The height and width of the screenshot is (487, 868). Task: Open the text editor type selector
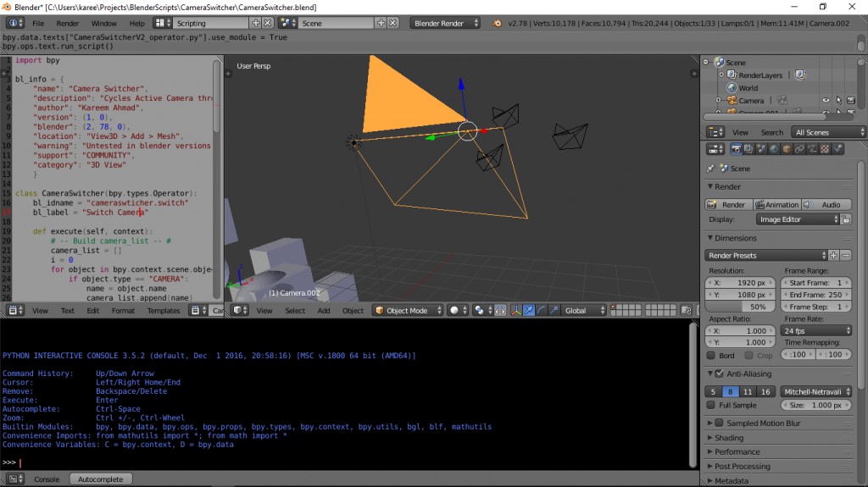click(x=15, y=311)
